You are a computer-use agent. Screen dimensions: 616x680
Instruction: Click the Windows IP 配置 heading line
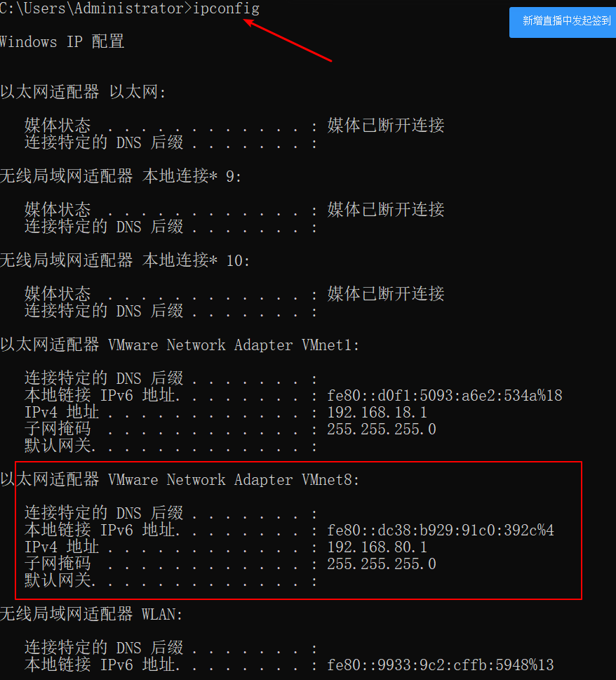62,41
